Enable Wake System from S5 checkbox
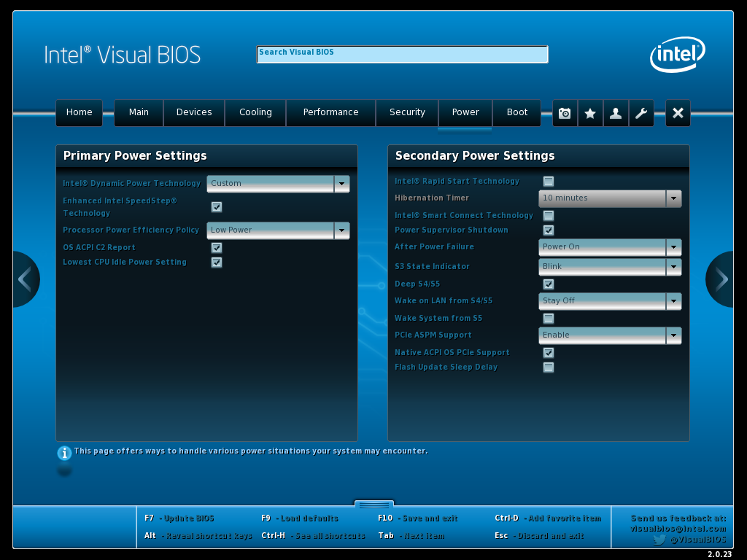This screenshot has width=747, height=560. [x=549, y=319]
